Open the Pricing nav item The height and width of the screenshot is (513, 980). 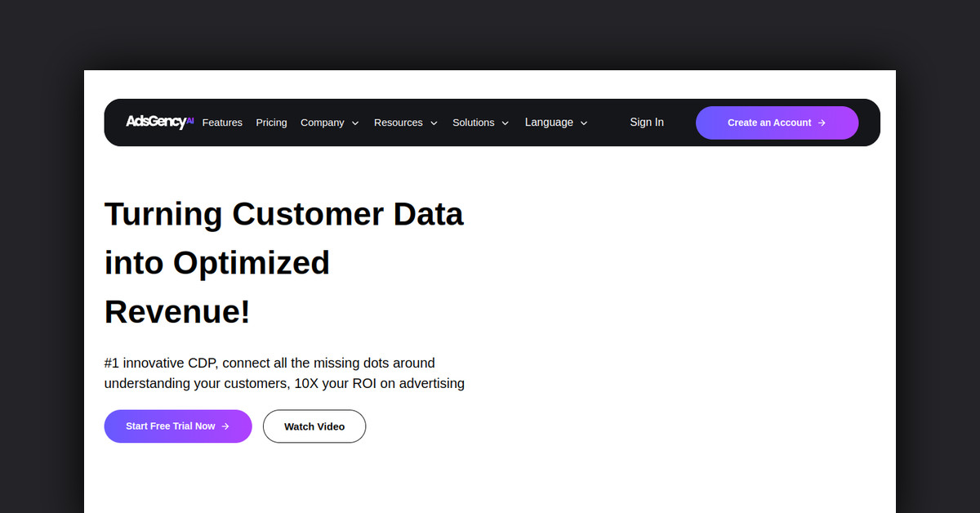pyautogui.click(x=271, y=123)
